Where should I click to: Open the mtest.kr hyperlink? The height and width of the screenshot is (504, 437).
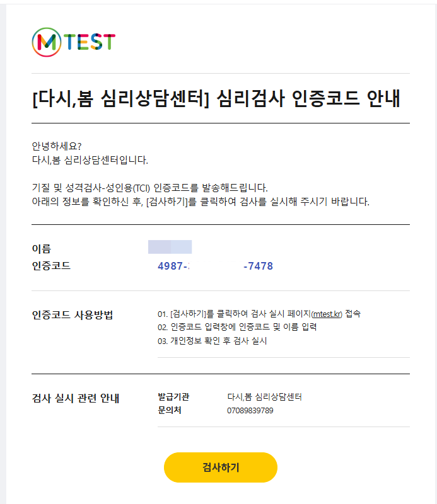327,313
